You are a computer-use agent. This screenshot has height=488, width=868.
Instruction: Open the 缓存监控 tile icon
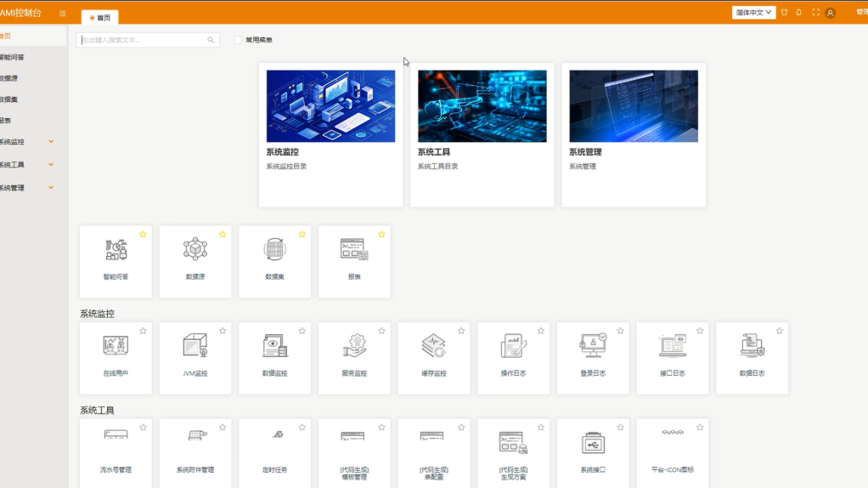[434, 345]
